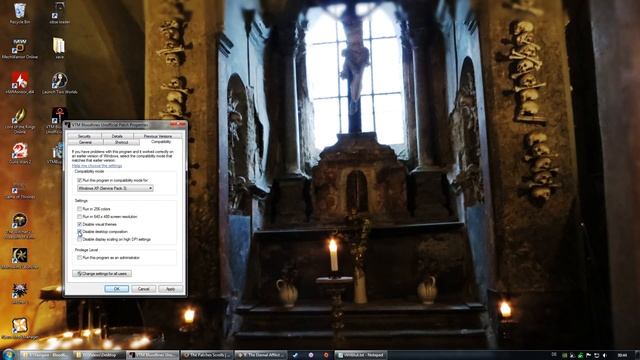640x360 pixels.
Task: Click Change settings for all users
Action: (x=102, y=273)
